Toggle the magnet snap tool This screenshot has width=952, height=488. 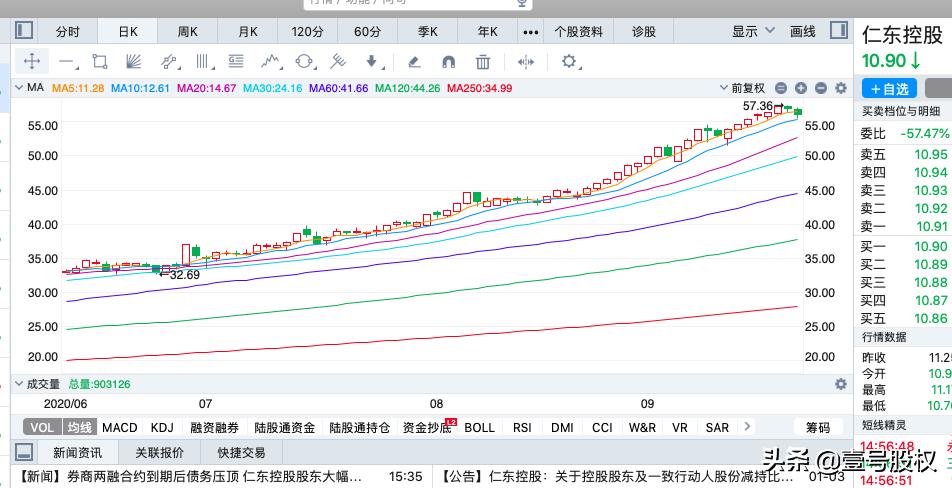(x=448, y=61)
